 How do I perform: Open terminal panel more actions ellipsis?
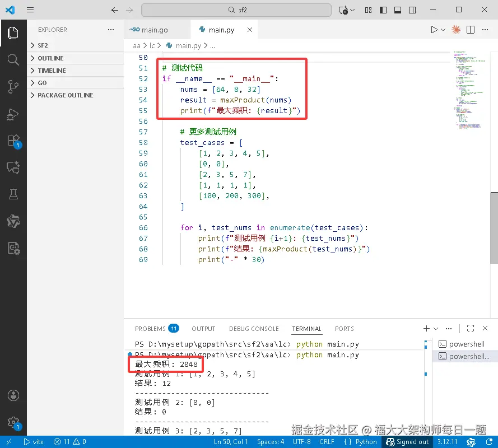click(x=449, y=328)
